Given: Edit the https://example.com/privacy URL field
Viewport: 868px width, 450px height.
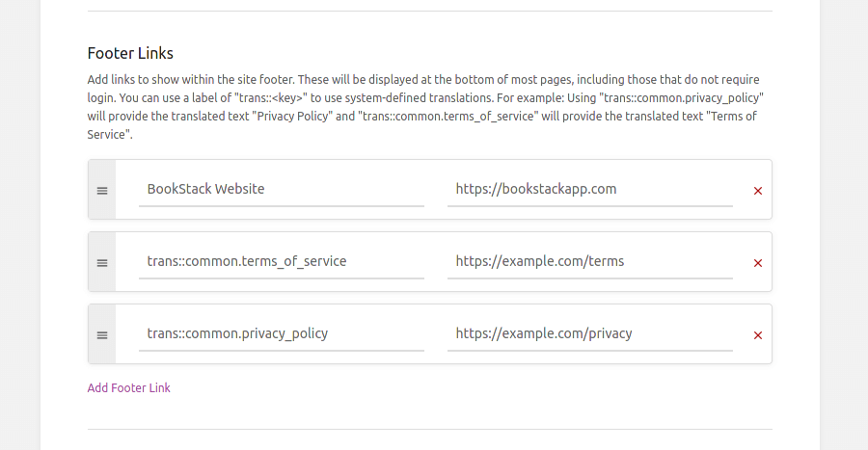Looking at the screenshot, I should point(589,333).
